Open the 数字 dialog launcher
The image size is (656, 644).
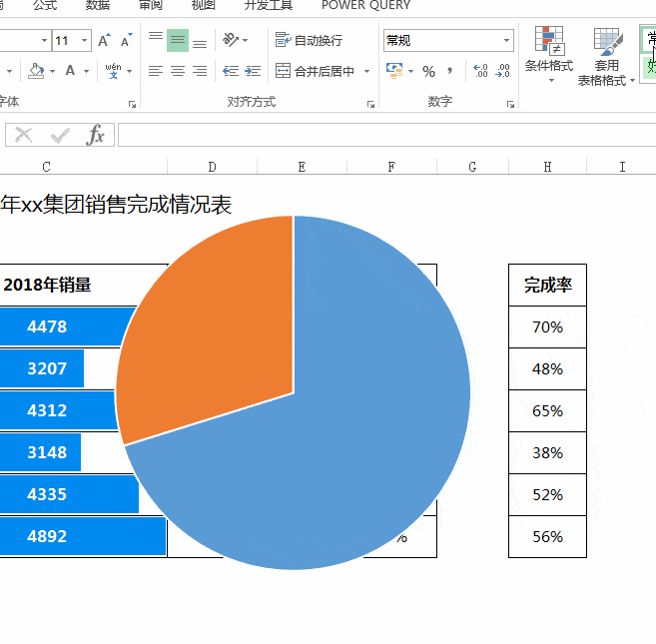pyautogui.click(x=510, y=105)
